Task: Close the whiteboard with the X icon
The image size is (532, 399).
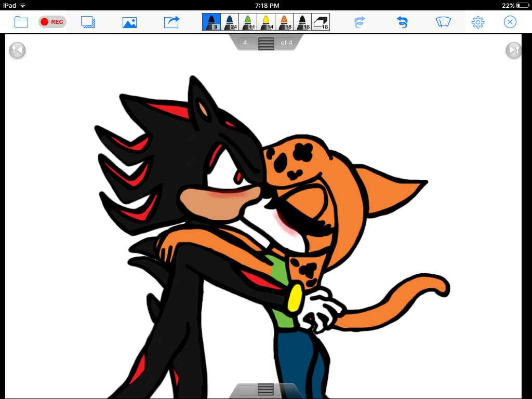Action: (510, 22)
